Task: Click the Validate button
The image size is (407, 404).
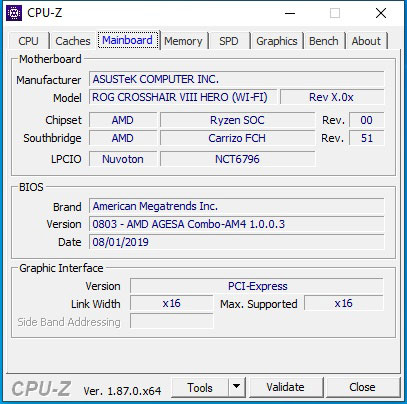Action: click(285, 387)
